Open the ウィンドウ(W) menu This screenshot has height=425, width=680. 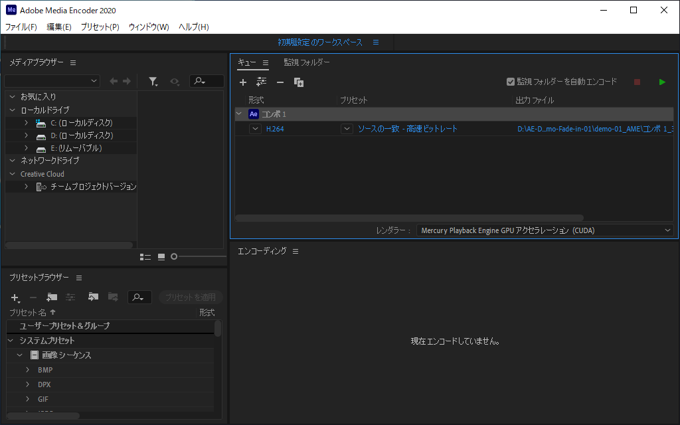(148, 27)
